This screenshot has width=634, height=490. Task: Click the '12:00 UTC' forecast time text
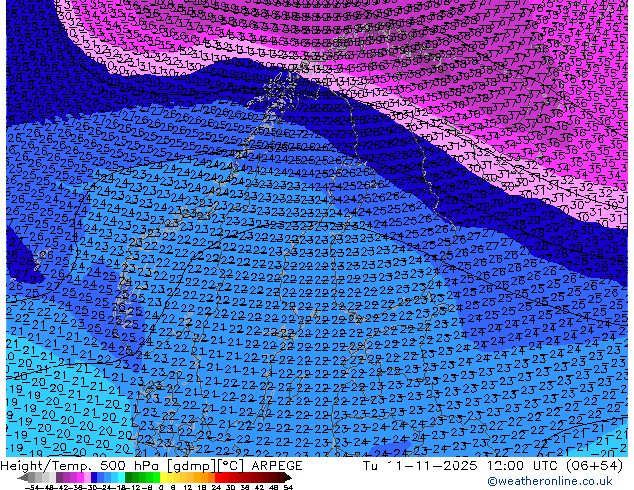(524, 466)
